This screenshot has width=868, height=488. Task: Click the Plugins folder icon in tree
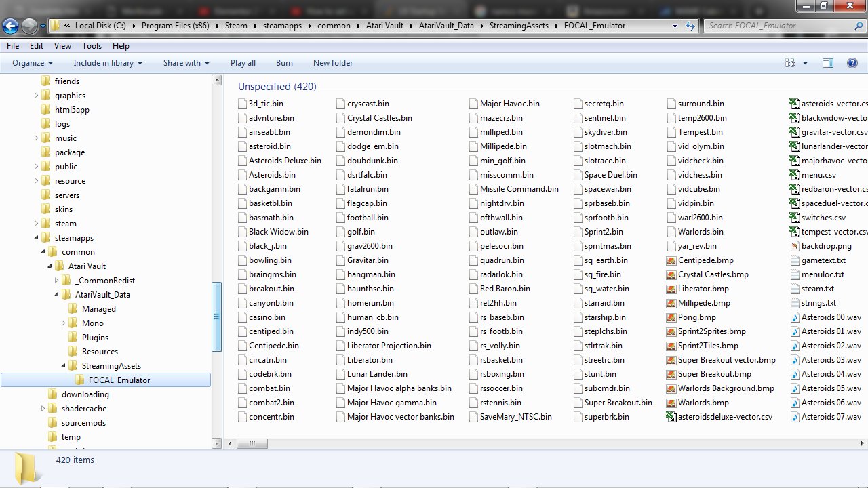pyautogui.click(x=73, y=338)
